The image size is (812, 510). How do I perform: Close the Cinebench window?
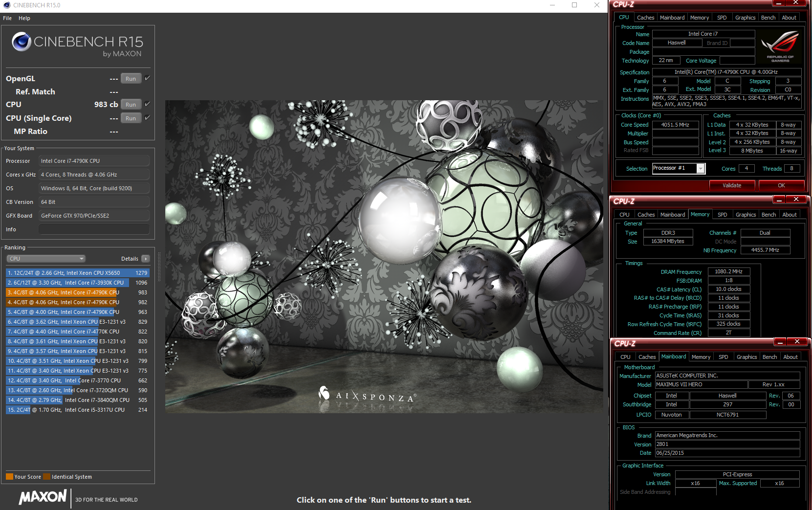coord(597,5)
